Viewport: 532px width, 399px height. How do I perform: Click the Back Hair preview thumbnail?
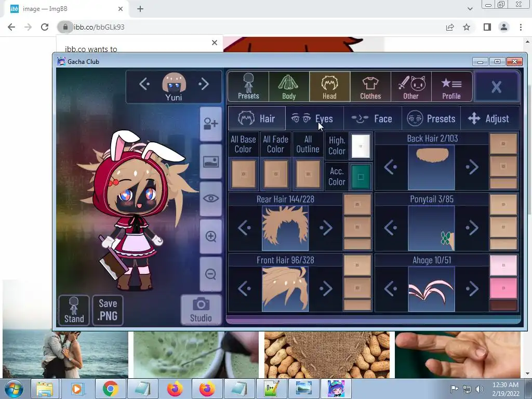[431, 168]
